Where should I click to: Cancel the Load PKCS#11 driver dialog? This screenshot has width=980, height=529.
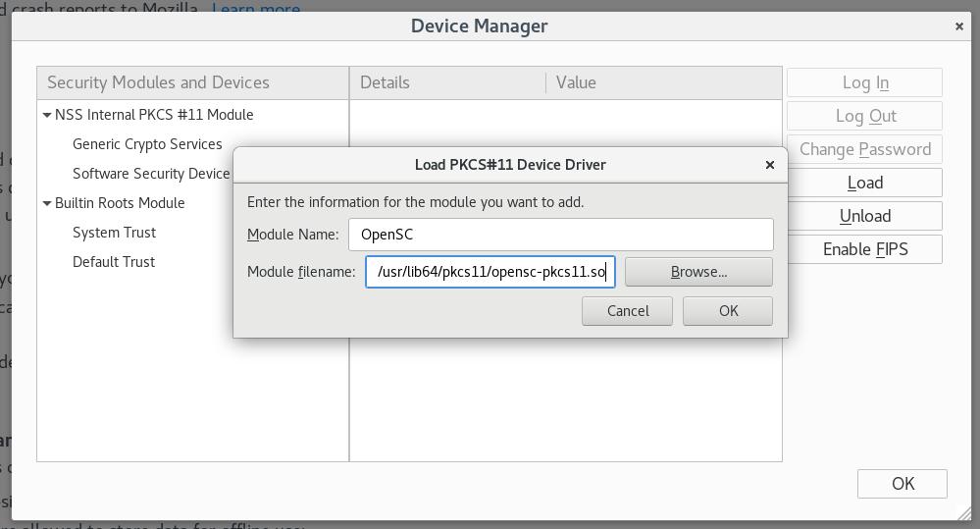(628, 311)
